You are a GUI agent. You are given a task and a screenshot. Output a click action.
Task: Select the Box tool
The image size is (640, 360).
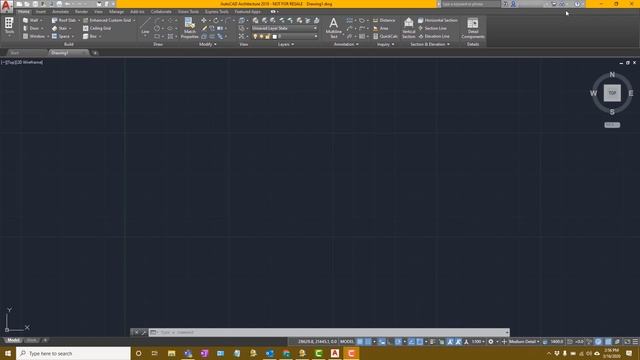(x=91, y=36)
